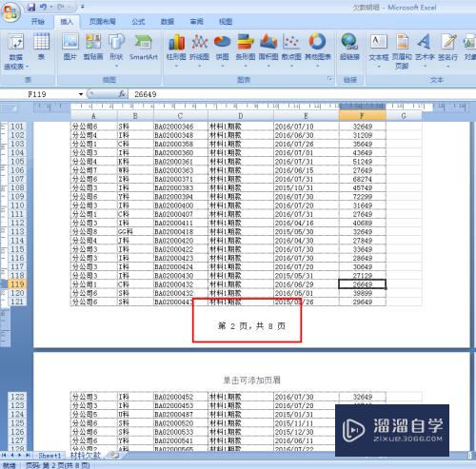Image resolution: width=476 pixels, height=469 pixels.
Task: Click the Name Box showing F119
Action: point(38,94)
